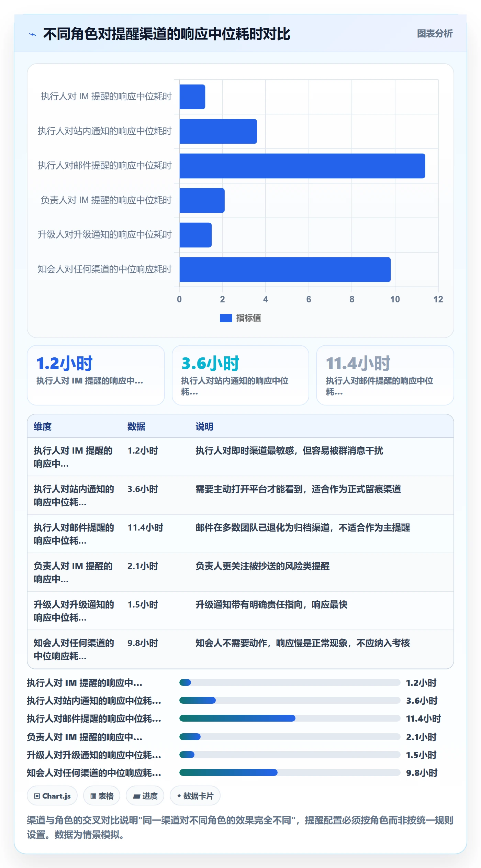Open the 11.4小时 data card
481x868 pixels.
click(385, 375)
